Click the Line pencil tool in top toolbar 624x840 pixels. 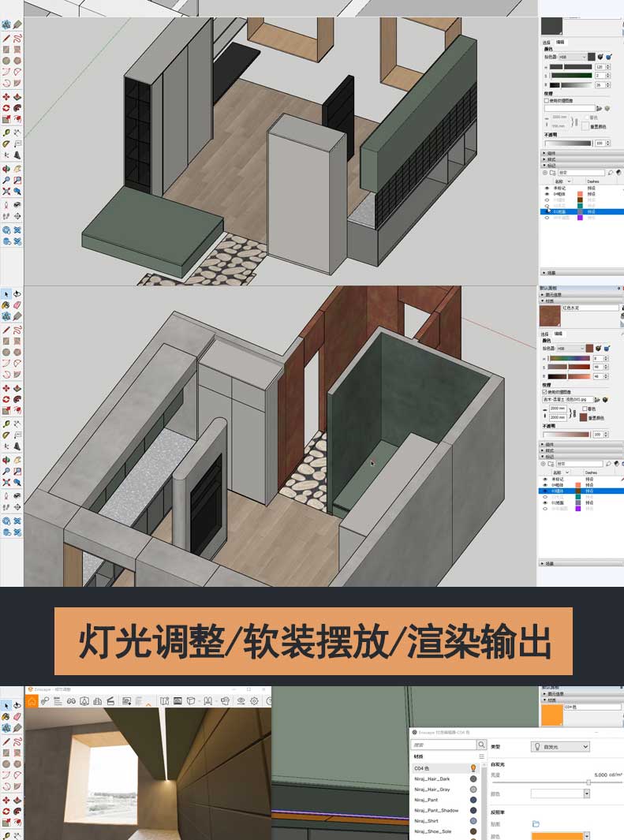[6, 37]
